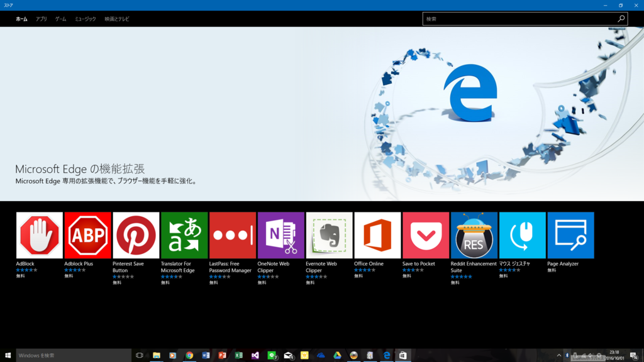The image size is (644, 362).
Task: Click the Windows を検索 taskbar search box
Action: click(x=74, y=356)
